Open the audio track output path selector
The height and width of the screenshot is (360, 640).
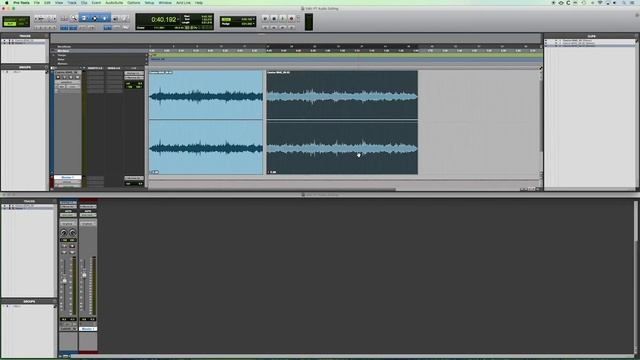click(x=134, y=78)
